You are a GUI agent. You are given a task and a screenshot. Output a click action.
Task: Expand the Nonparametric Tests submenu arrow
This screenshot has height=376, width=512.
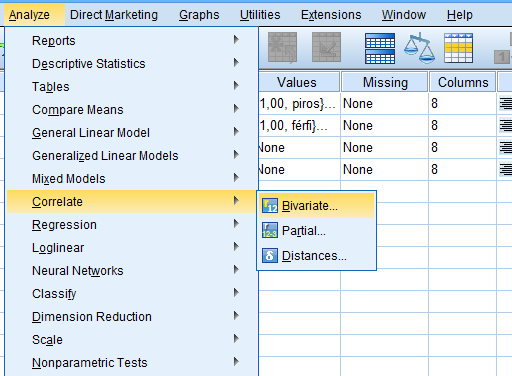236,362
